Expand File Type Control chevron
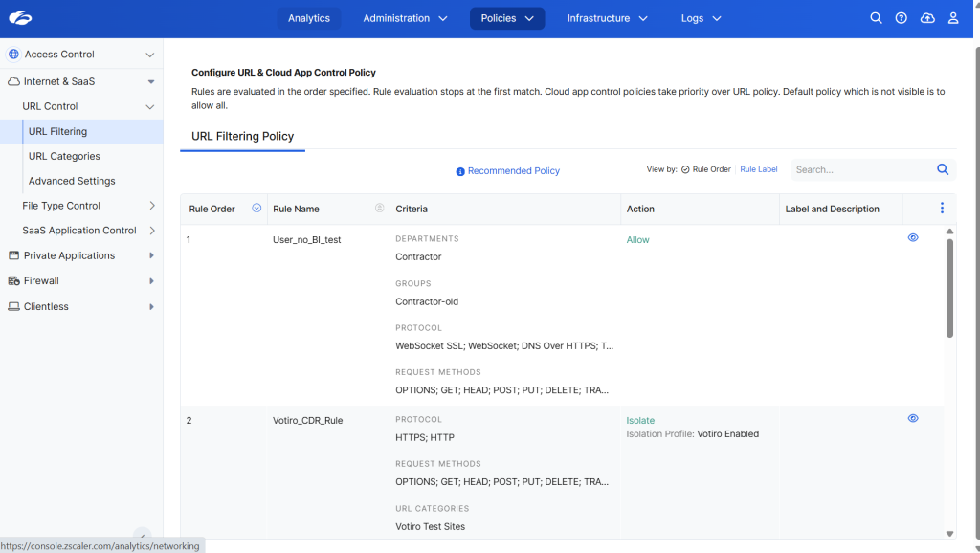The width and height of the screenshot is (980, 553). point(152,206)
